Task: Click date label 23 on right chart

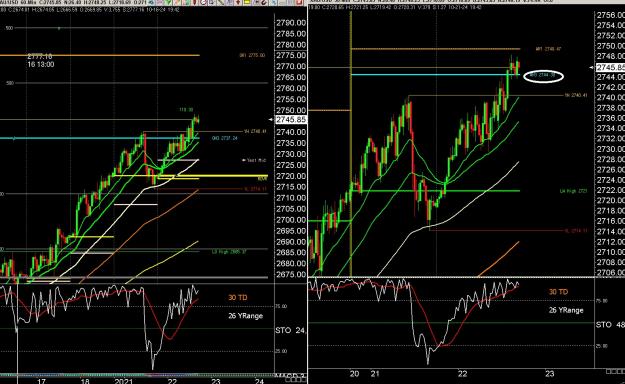Action: click(550, 374)
